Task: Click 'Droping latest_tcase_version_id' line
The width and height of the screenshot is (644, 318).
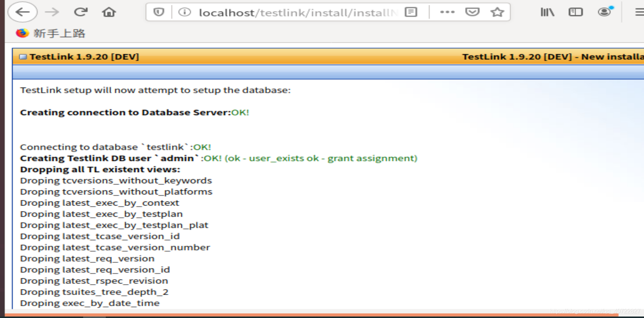Action: 100,236
